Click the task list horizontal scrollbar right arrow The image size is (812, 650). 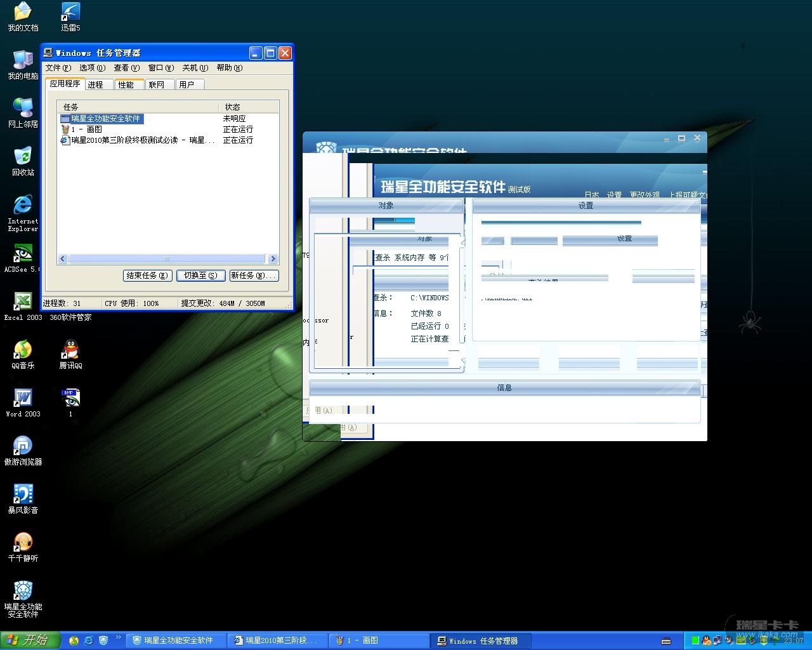point(273,259)
